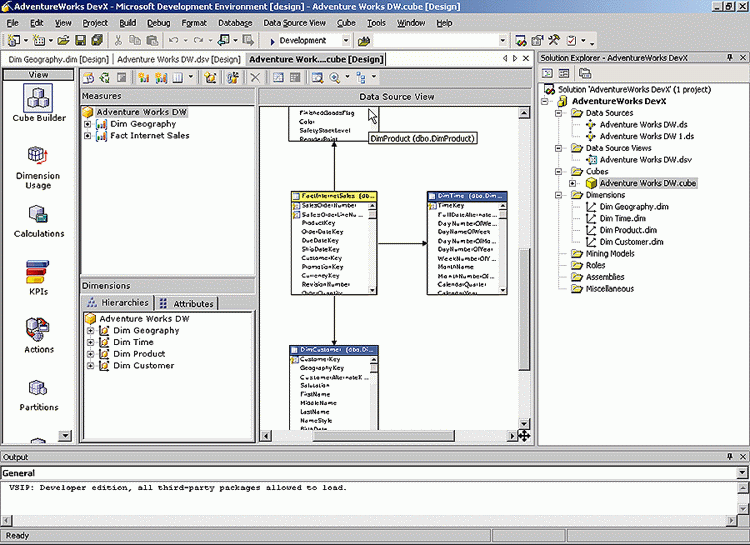750x545 pixels.
Task: Expand Dim Time in Dimensions pane
Action: [x=90, y=342]
